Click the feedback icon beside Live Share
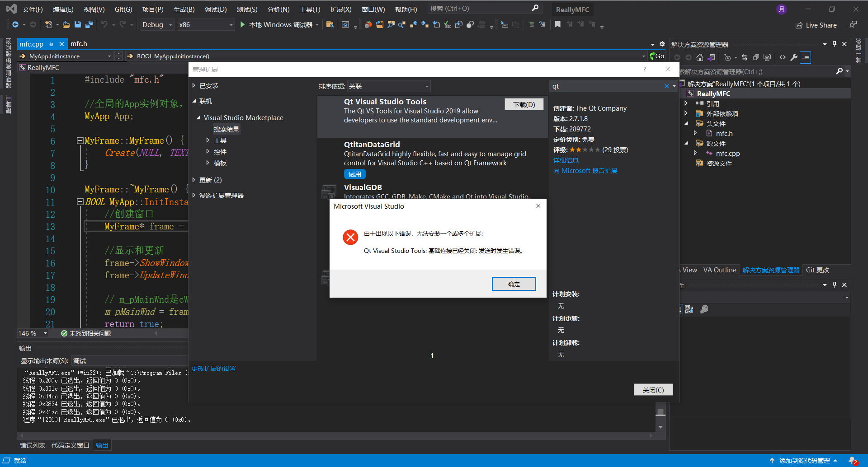 [x=853, y=25]
